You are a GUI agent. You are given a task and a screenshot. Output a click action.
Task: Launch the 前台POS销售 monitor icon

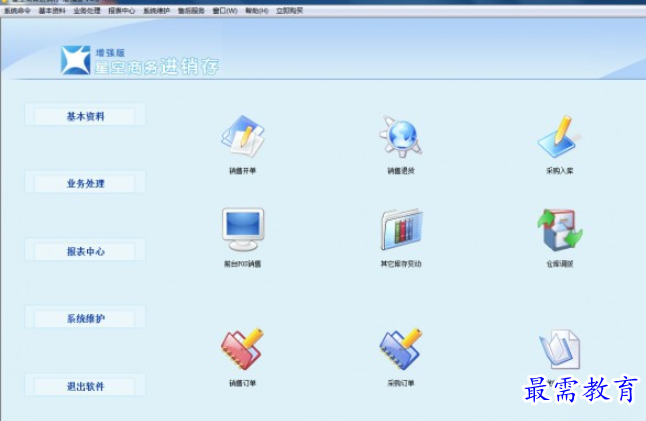point(243,229)
